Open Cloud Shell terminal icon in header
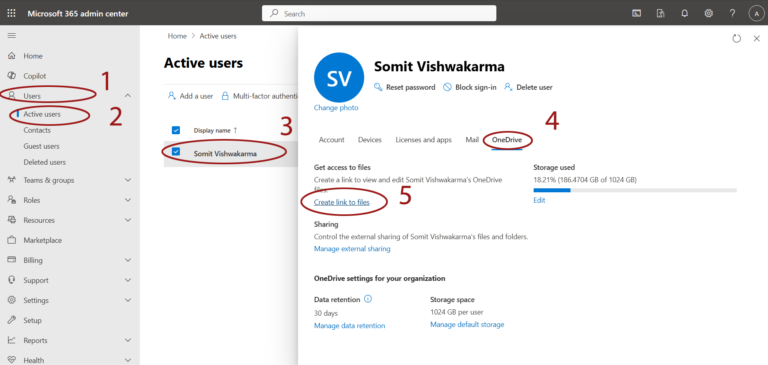 (636, 13)
